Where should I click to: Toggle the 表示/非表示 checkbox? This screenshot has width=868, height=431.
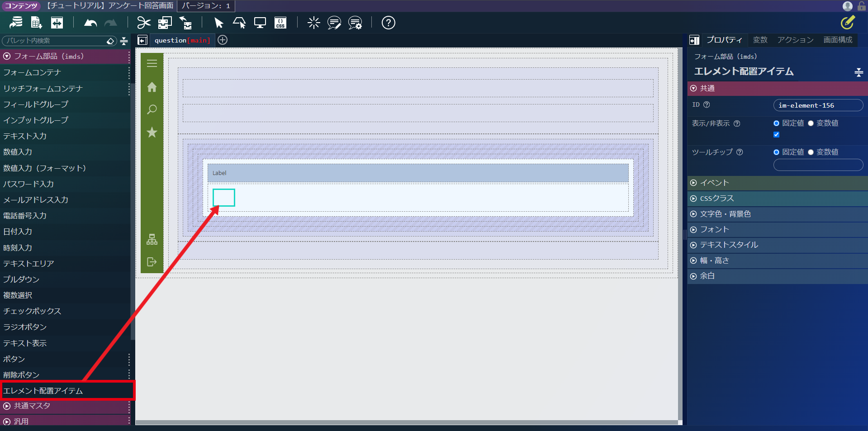776,134
